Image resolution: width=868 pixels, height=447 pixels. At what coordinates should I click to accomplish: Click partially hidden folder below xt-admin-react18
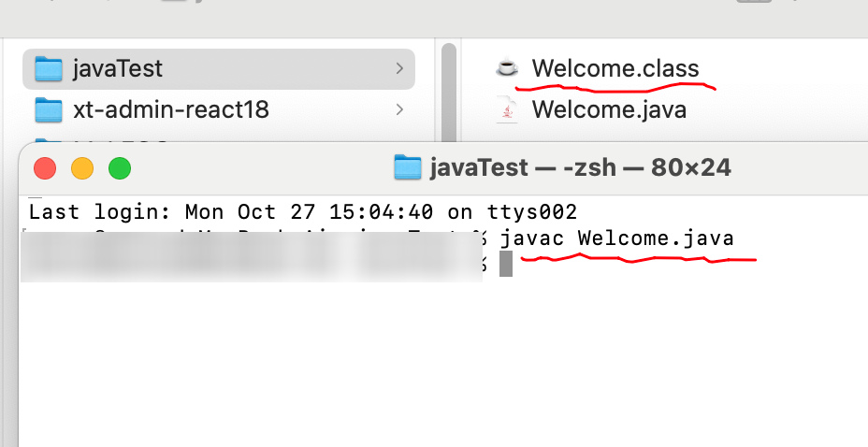[48, 143]
